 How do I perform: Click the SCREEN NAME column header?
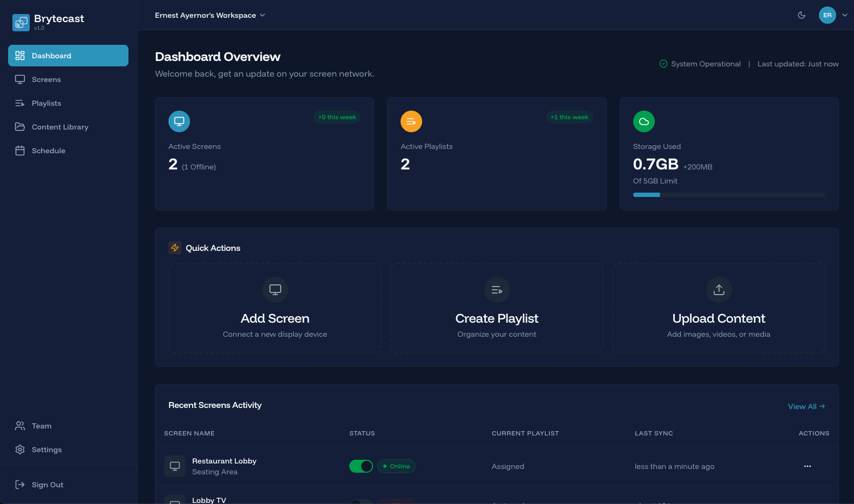coord(189,433)
